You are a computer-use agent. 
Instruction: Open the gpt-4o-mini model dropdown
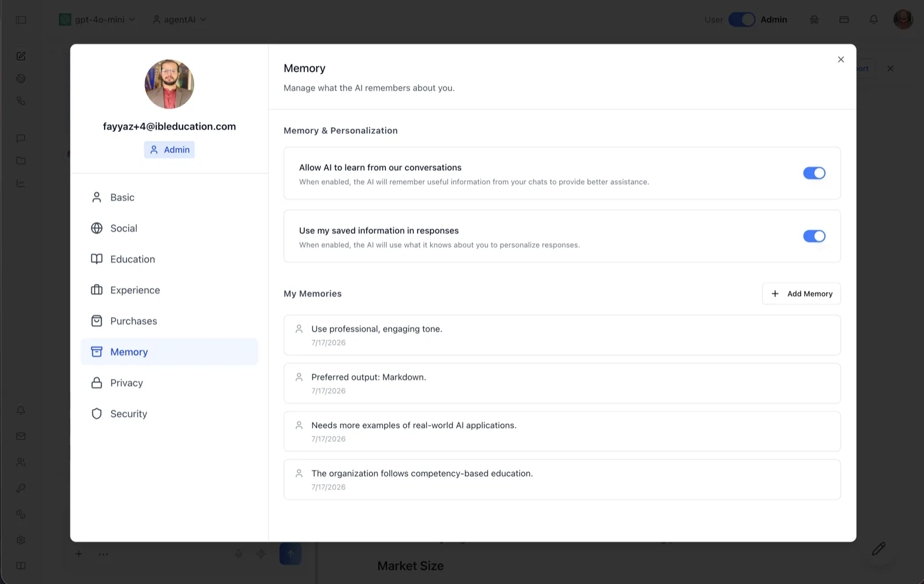pyautogui.click(x=97, y=20)
